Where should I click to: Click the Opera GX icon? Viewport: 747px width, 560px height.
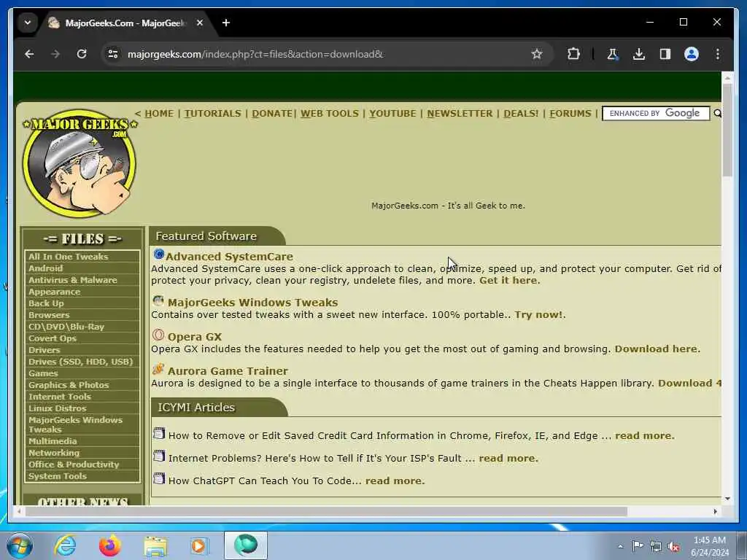point(158,335)
